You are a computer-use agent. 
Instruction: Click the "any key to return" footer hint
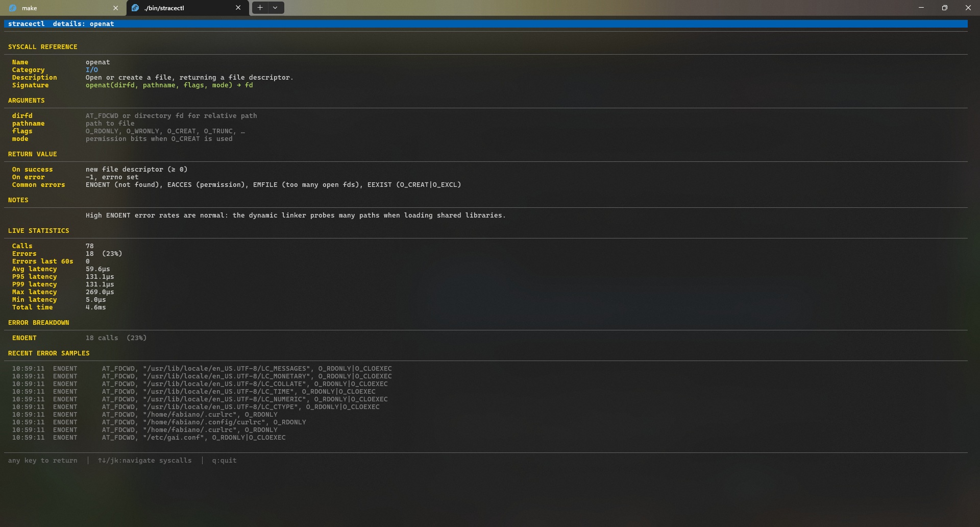[43, 461]
